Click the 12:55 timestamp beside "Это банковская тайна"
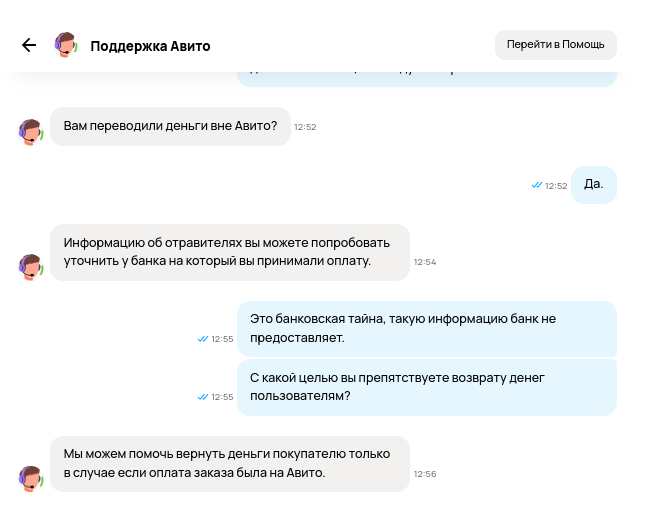 pyautogui.click(x=222, y=339)
